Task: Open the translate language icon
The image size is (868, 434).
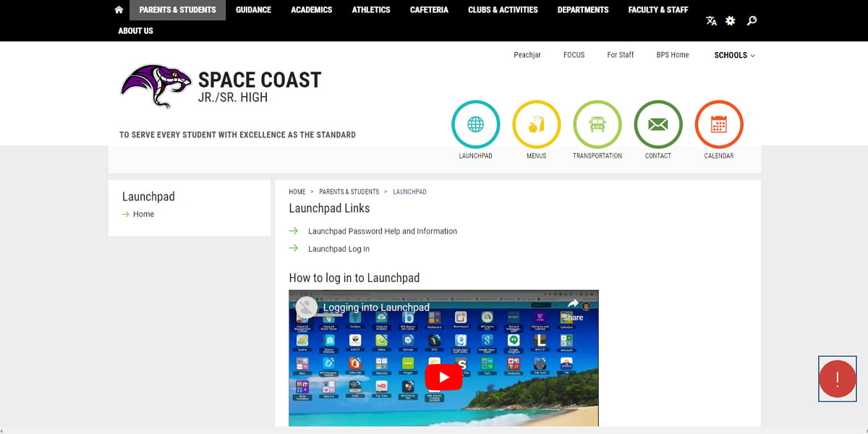Action: point(712,21)
